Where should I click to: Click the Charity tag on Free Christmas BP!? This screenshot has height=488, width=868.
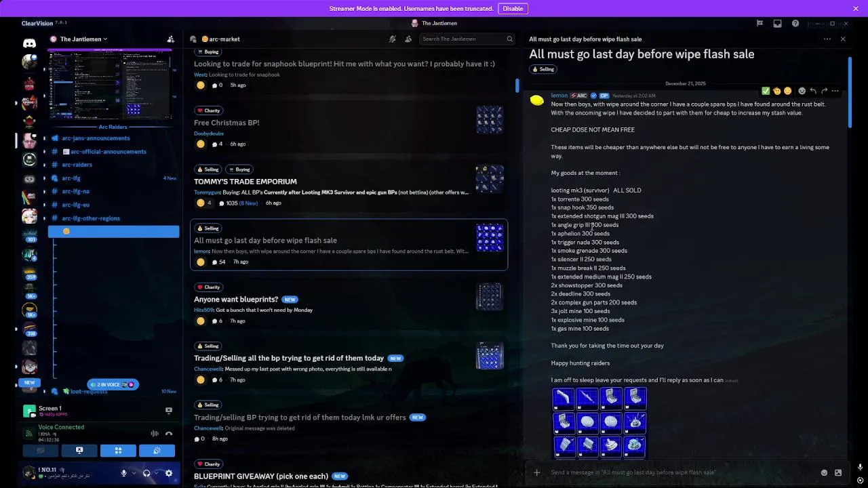pos(208,110)
